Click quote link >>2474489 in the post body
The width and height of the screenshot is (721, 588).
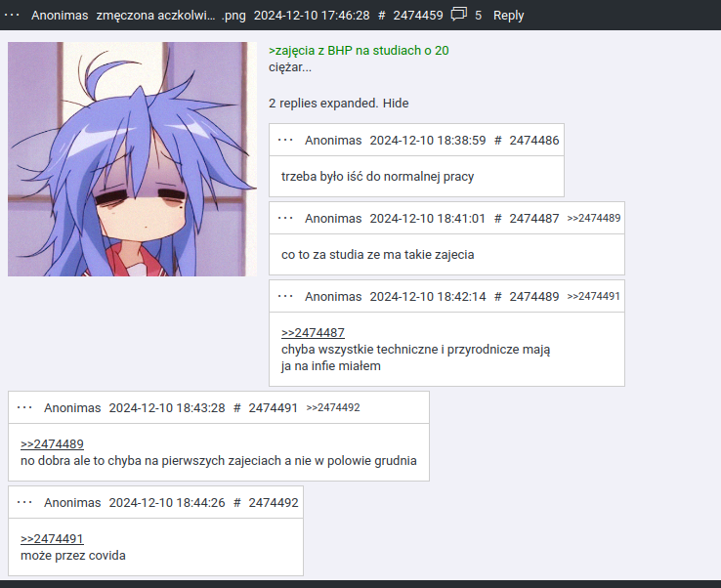[x=52, y=444]
